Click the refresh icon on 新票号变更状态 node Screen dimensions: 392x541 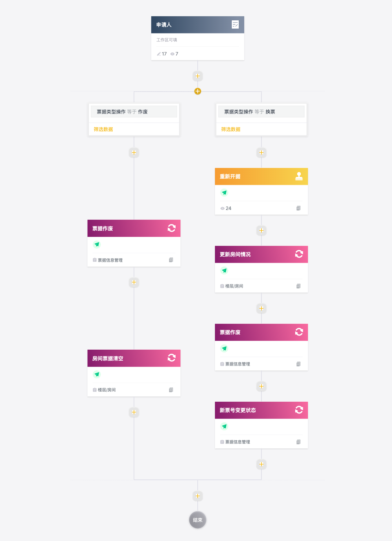pos(299,410)
